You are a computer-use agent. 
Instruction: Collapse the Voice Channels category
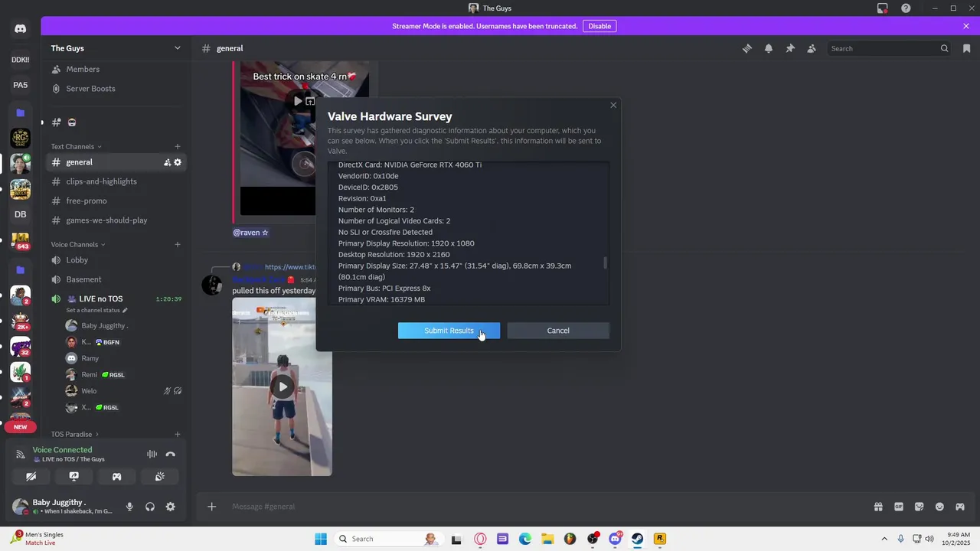point(78,244)
